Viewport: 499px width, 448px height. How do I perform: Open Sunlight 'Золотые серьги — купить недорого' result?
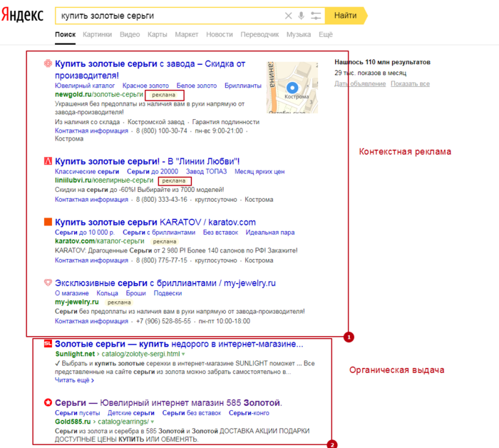179,344
